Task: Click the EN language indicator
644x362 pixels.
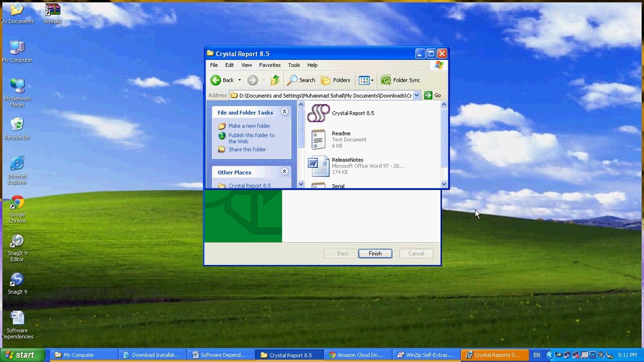Action: 537,355
